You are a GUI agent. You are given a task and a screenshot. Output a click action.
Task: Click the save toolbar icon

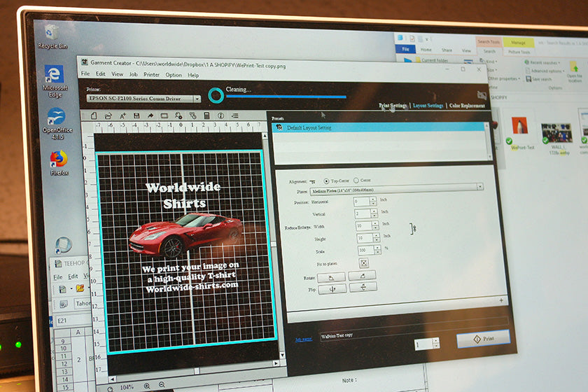click(136, 115)
